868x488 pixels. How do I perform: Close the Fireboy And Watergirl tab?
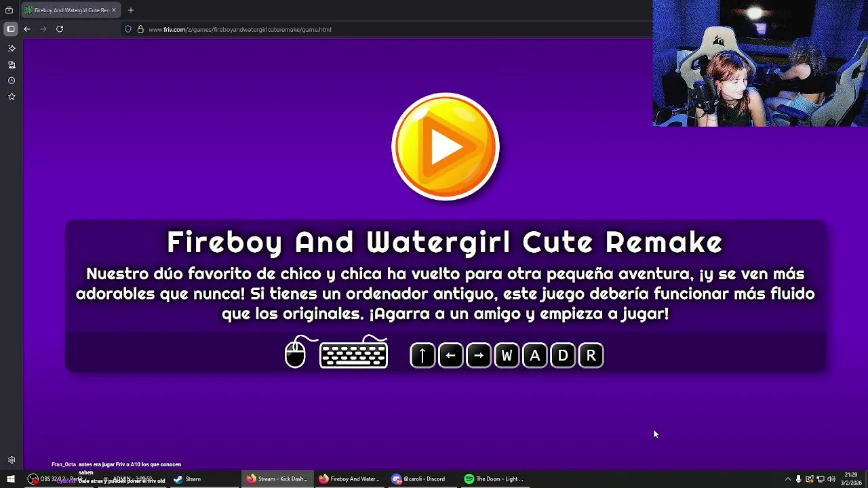click(x=114, y=10)
